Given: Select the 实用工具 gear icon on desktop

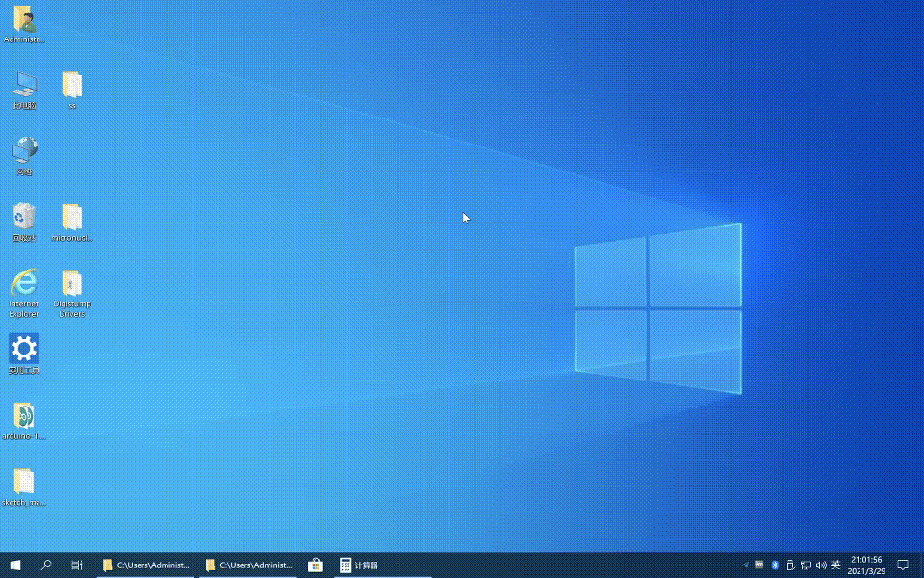Looking at the screenshot, I should pos(24,355).
